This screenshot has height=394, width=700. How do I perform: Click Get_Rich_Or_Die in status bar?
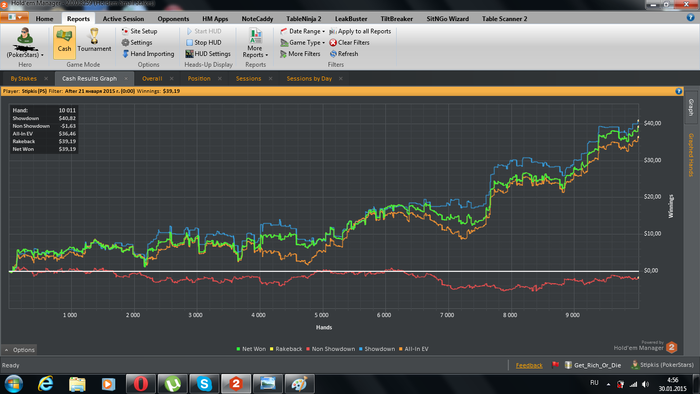(593, 365)
